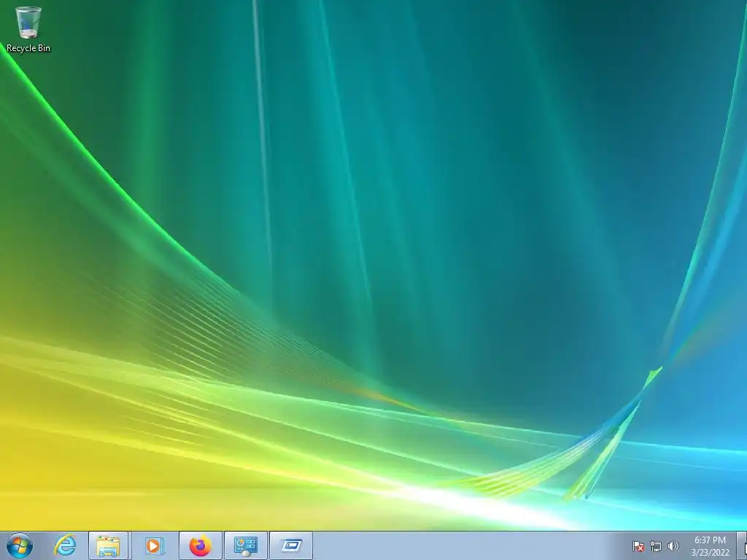This screenshot has height=560, width=747.
Task: Launch Internet Explorer from the taskbar
Action: tap(65, 545)
